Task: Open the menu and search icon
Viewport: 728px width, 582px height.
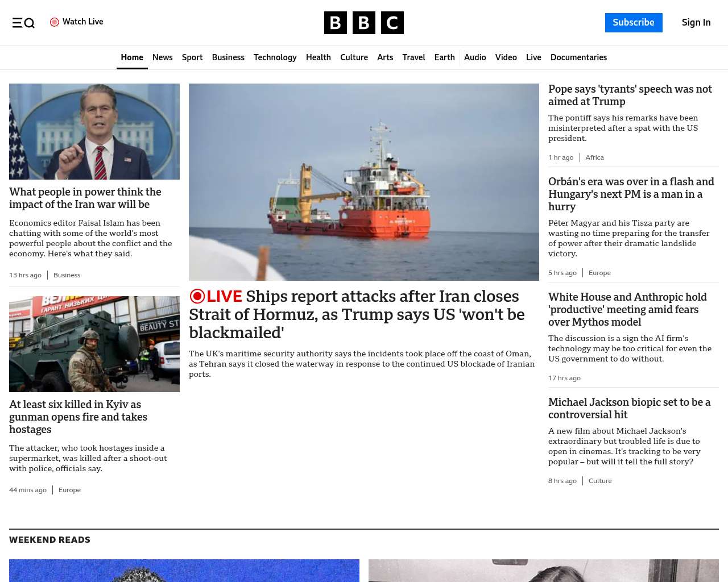Action: click(x=23, y=23)
